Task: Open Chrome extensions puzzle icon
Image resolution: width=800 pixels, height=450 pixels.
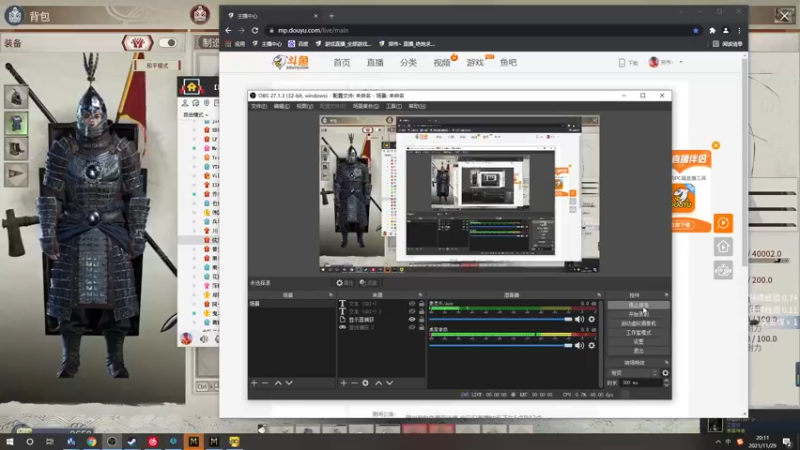Action: (712, 31)
